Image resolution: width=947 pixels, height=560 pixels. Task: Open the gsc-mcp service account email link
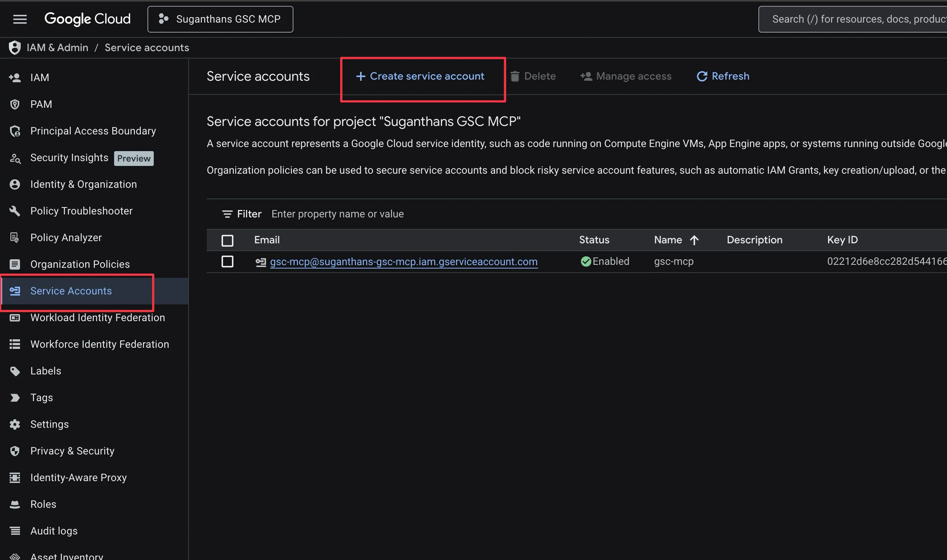click(x=403, y=261)
